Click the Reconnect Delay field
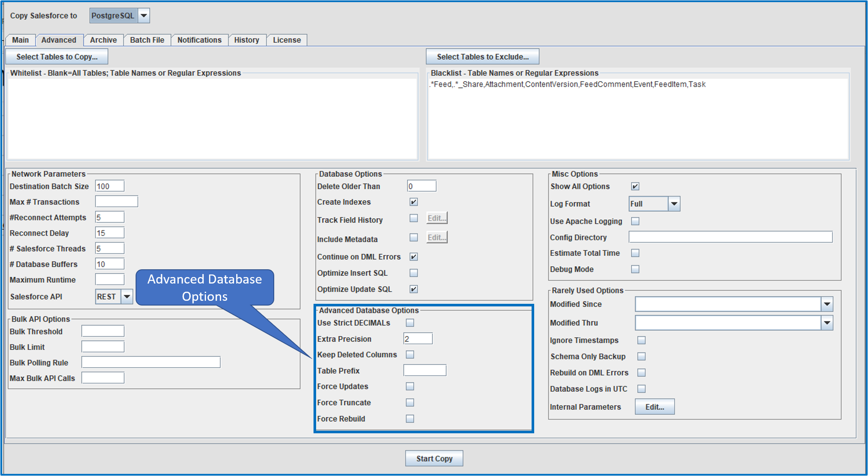 pos(110,233)
